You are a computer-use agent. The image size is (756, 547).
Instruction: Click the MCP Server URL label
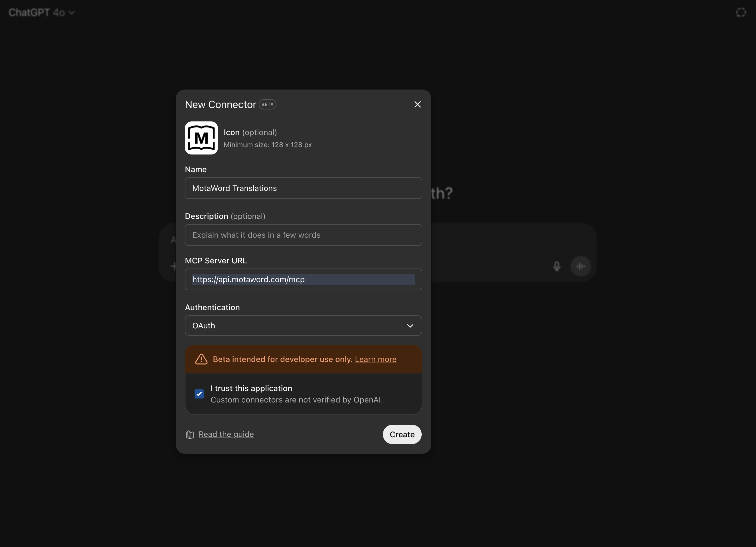pyautogui.click(x=216, y=261)
